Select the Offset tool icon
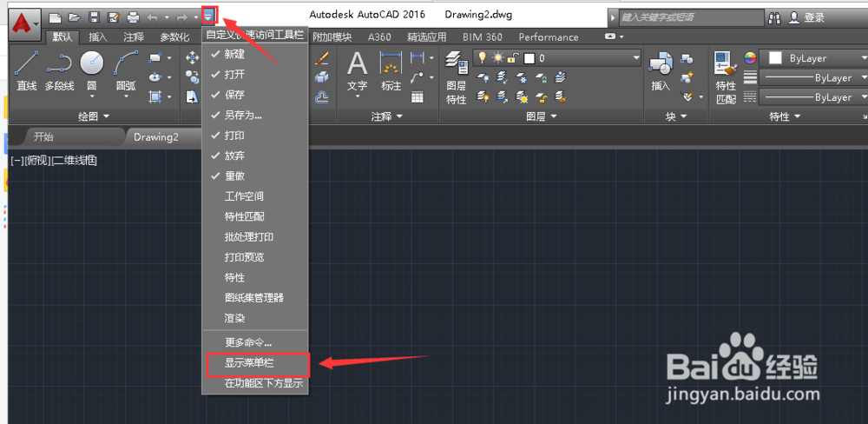Image resolution: width=868 pixels, height=424 pixels. pyautogui.click(x=322, y=97)
